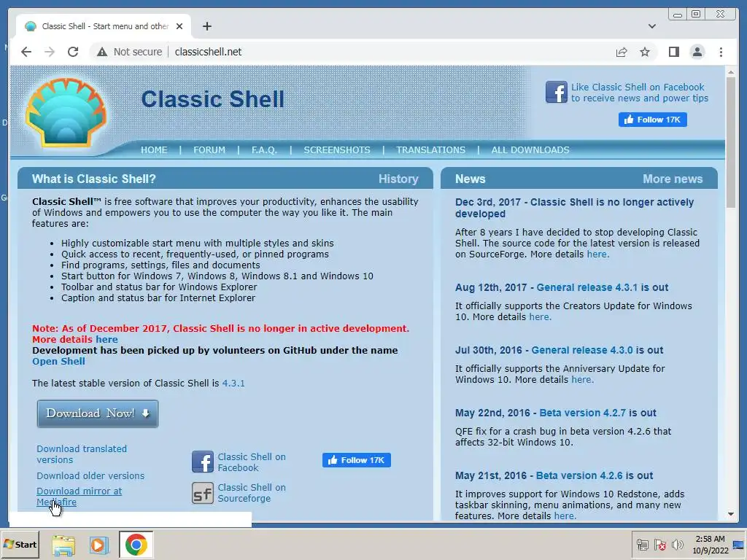
Task: Click 'here' in the Anniversary Update news
Action: click(x=581, y=379)
